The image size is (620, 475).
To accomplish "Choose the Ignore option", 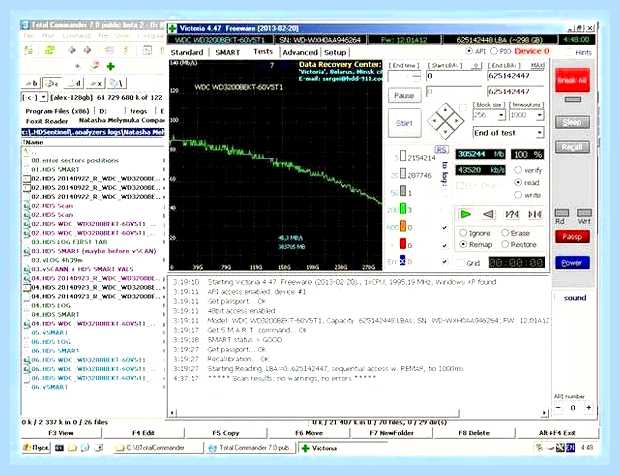I will pos(463,233).
